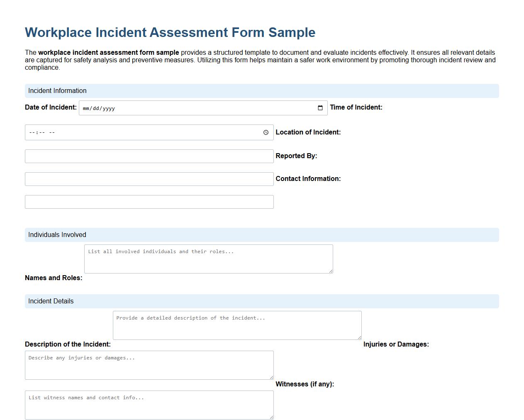The height and width of the screenshot is (420, 524).
Task: Click the resize grip of the witnesses textarea
Action: [x=271, y=417]
